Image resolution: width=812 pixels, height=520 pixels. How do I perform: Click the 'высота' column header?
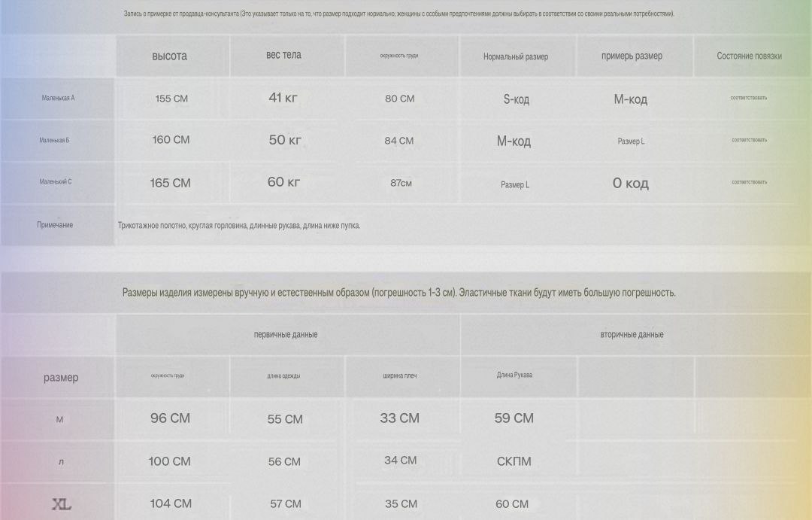tap(170, 56)
